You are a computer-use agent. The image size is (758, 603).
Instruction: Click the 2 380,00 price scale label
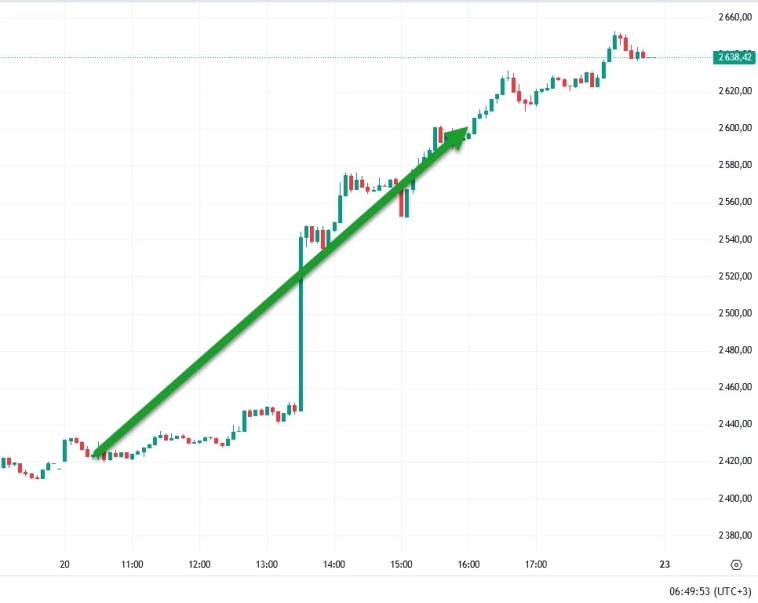click(x=735, y=535)
